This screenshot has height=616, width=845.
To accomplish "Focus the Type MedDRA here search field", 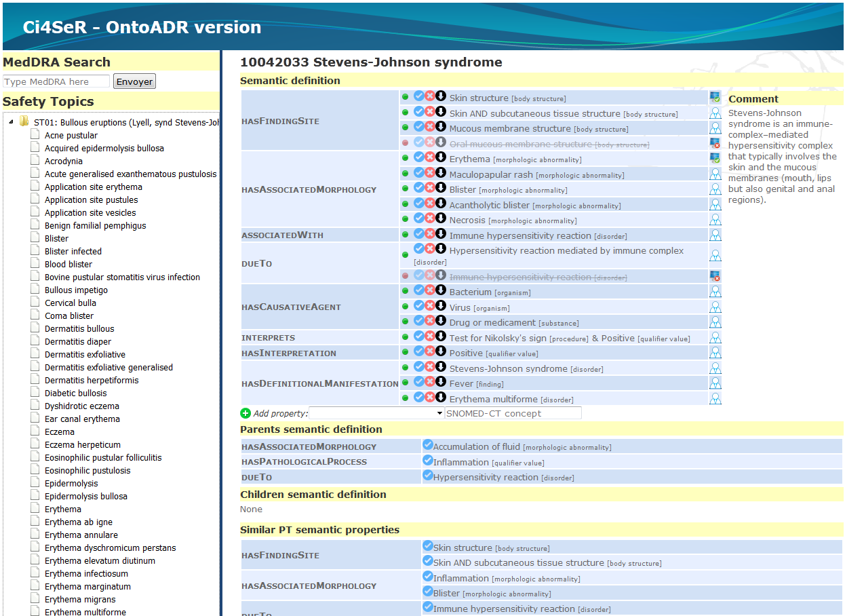I will (56, 81).
